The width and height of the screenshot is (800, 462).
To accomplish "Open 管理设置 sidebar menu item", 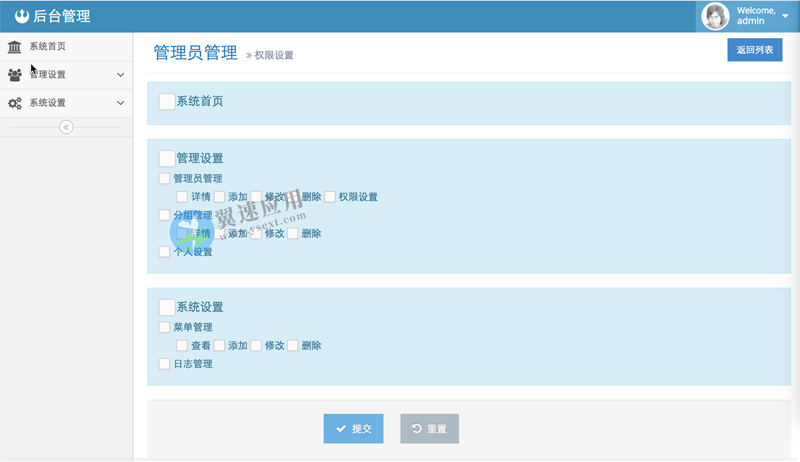I will point(66,74).
